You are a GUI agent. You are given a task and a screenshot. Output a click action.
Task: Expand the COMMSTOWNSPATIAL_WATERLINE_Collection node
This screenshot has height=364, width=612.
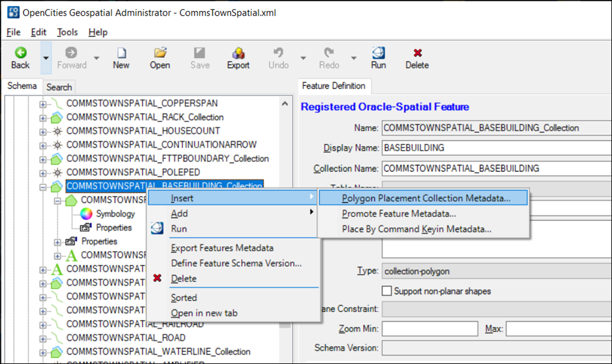43,352
